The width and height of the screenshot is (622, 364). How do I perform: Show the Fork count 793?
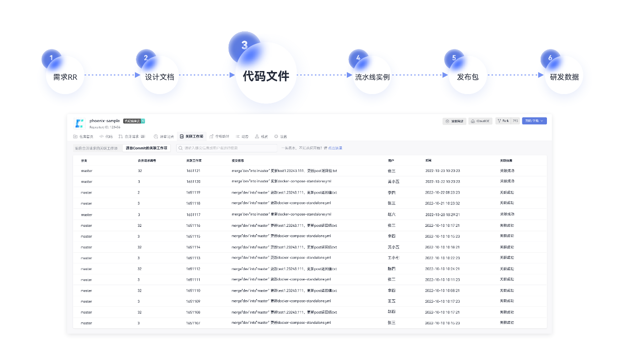[x=516, y=121]
